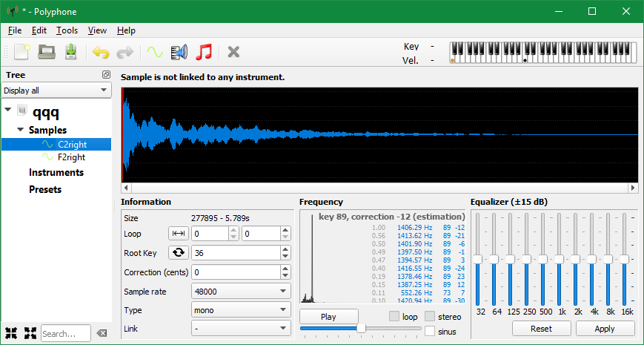Image resolution: width=644 pixels, height=345 pixels.
Task: Click the yellow undo arrow
Action: pyautogui.click(x=100, y=52)
